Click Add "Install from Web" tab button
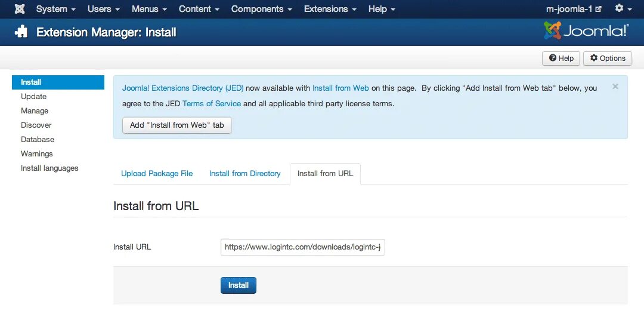The height and width of the screenshot is (320, 644). 177,125
